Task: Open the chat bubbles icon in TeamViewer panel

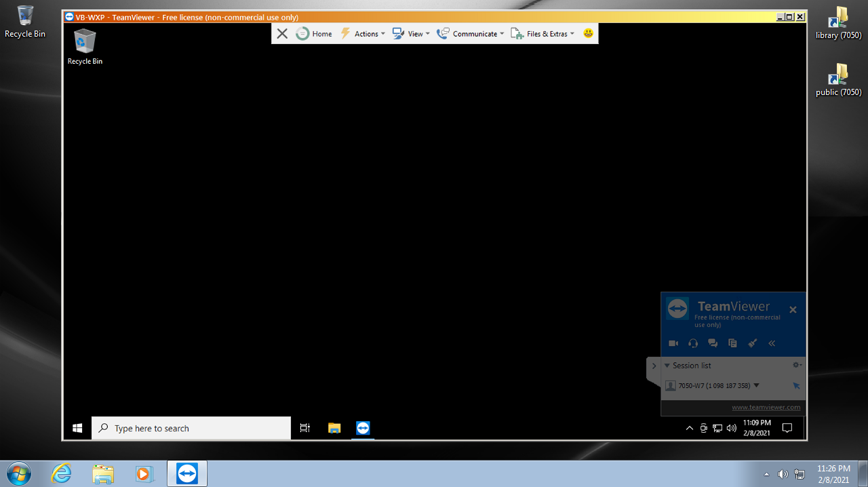Action: click(713, 343)
